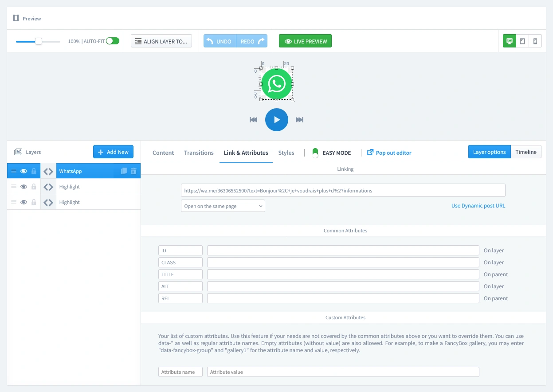Click the desktop preview device icon
This screenshot has width=553, height=392.
[x=509, y=41]
